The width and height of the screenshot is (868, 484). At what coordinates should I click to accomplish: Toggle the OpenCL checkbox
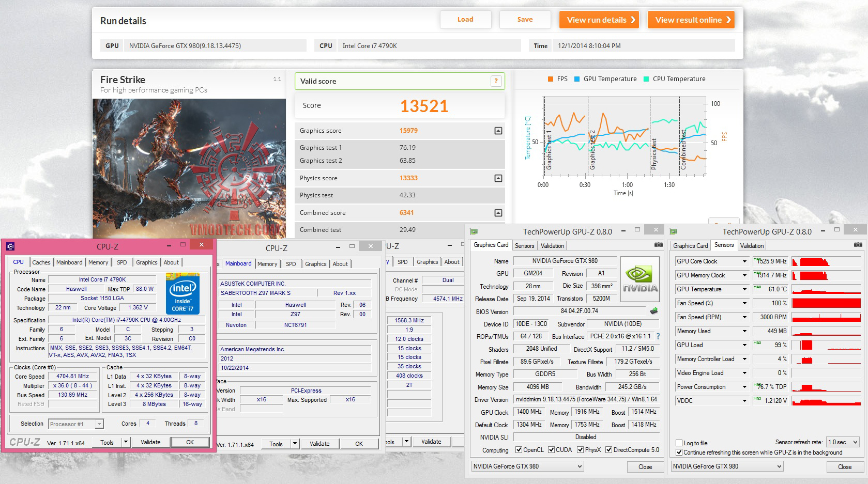(519, 450)
